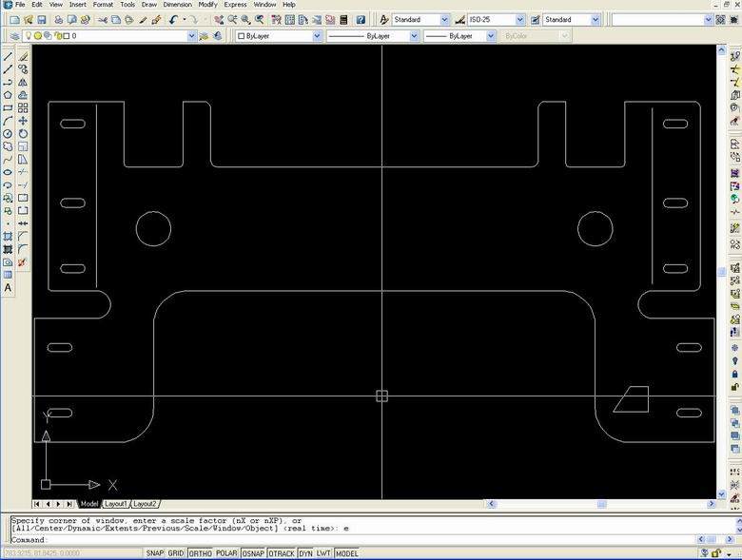Viewport: 742px width, 560px height.
Task: Click the LWT lineweight button
Action: tap(323, 553)
